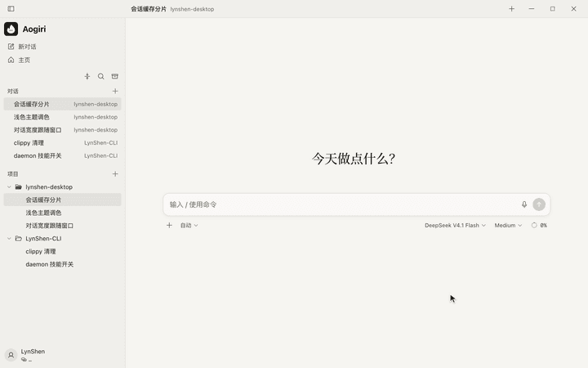Screen dimensions: 588x368
Task: Add a conversation with 对话 plus icon
Action: coord(115,92)
